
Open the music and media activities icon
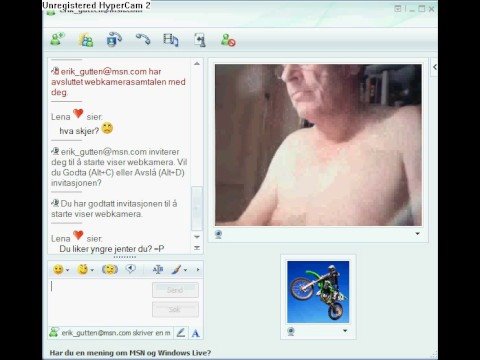coord(171,40)
